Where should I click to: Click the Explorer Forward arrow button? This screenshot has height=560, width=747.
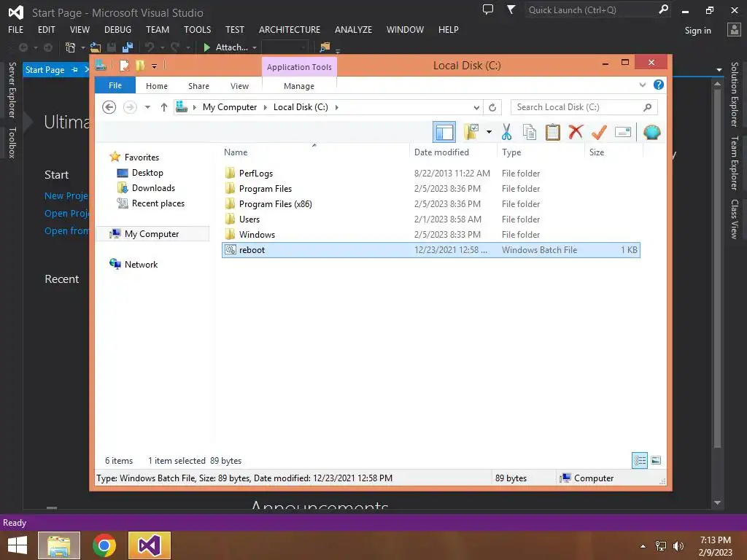pyautogui.click(x=130, y=107)
